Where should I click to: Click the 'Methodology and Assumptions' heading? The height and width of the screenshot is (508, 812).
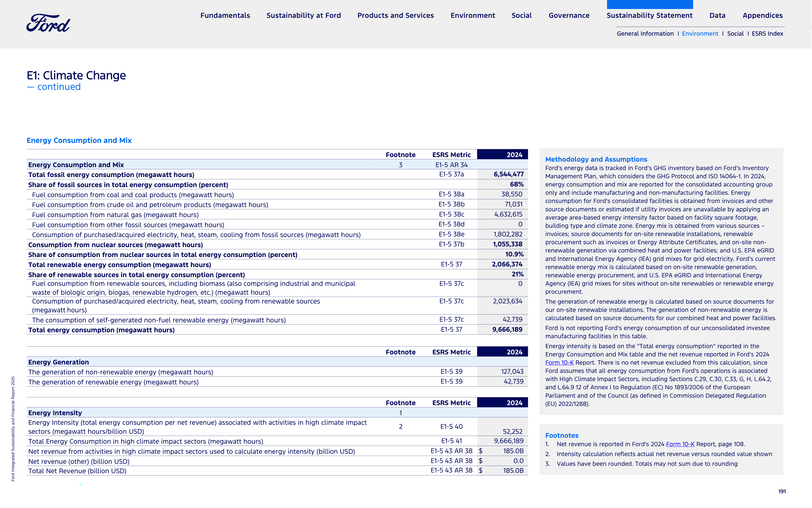tap(596, 160)
